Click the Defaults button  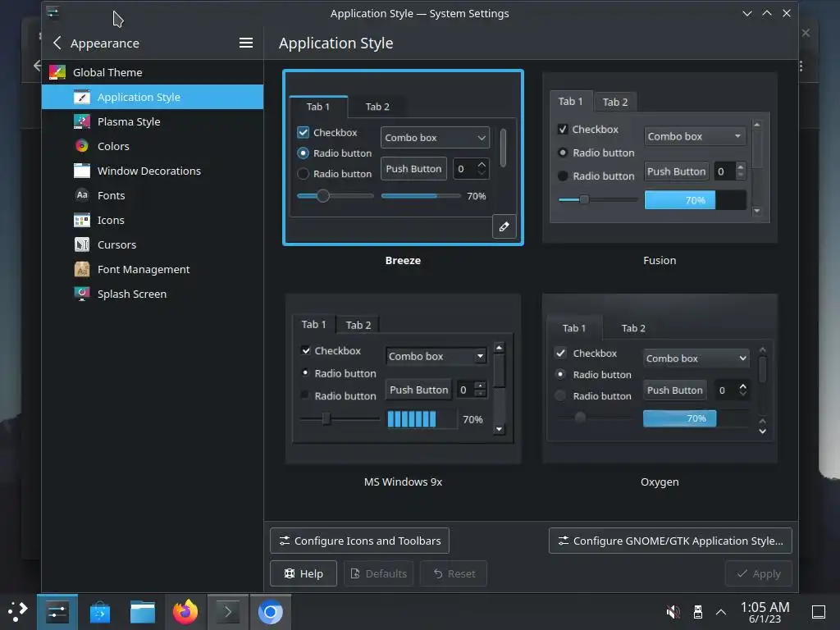coord(379,573)
